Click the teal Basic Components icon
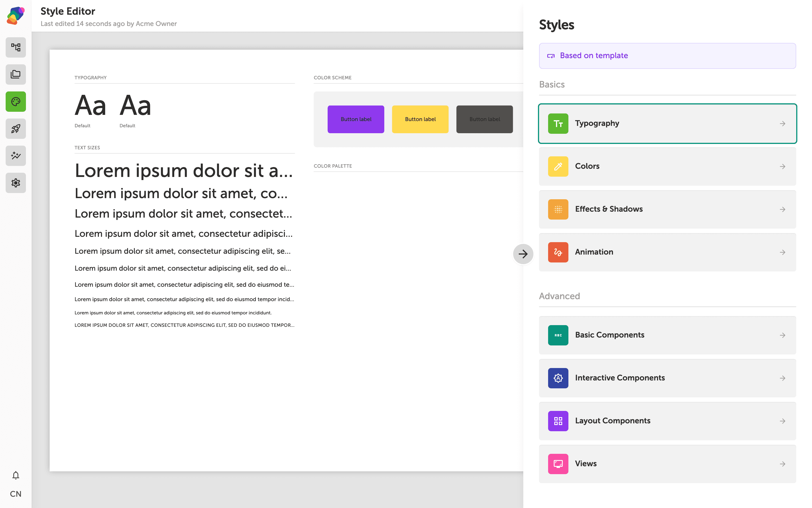 click(558, 335)
